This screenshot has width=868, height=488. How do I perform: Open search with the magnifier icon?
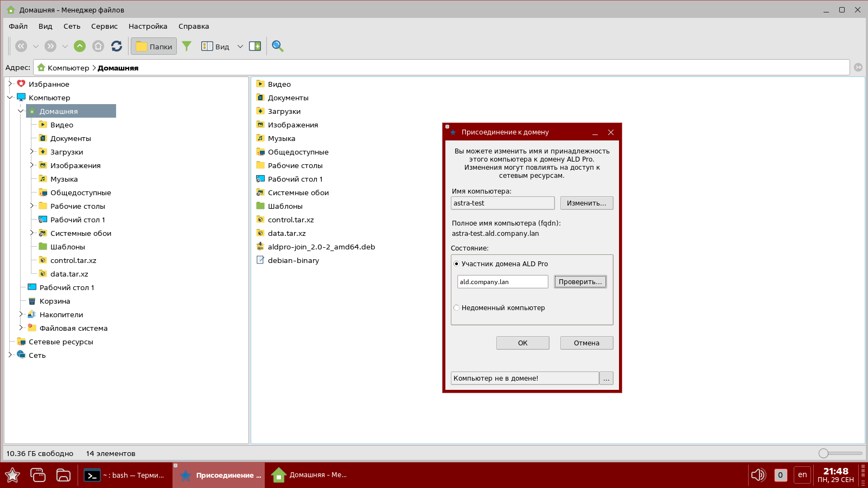tap(278, 46)
